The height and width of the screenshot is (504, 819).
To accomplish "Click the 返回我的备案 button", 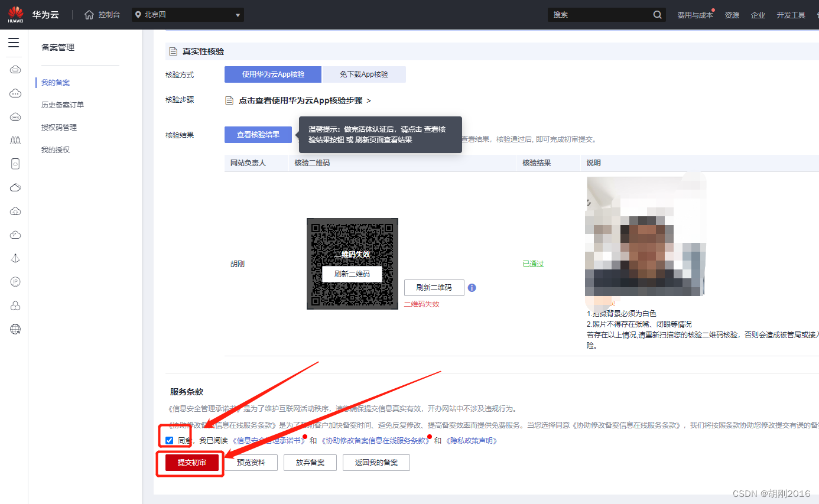I will pos(376,463).
